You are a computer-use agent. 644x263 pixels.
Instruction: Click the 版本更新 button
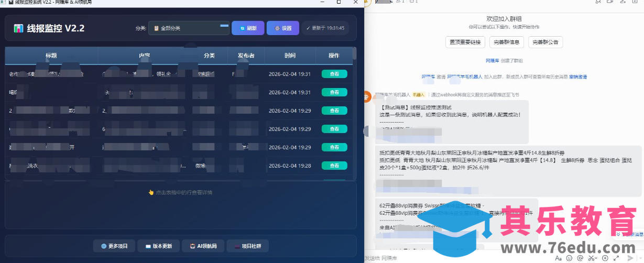point(159,246)
